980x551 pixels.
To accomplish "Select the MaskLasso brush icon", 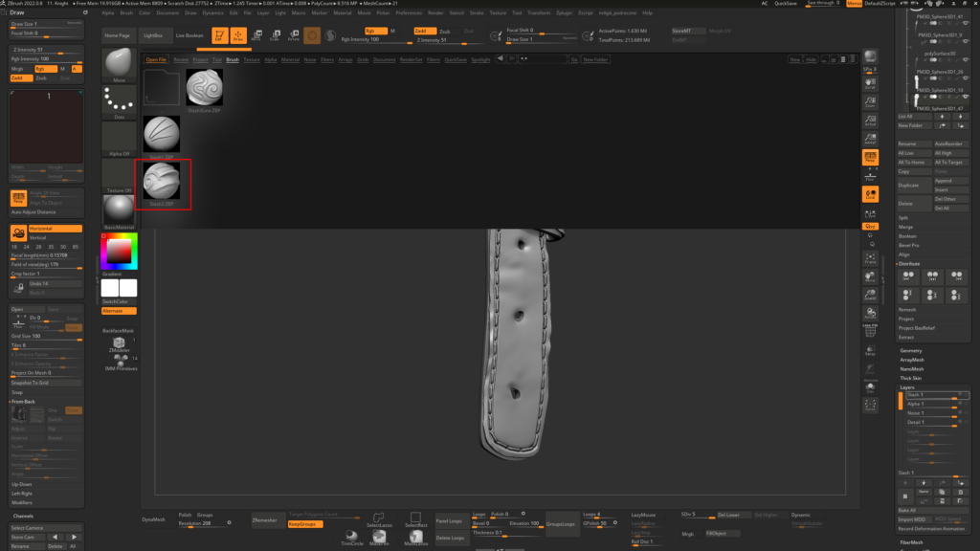I will [415, 538].
